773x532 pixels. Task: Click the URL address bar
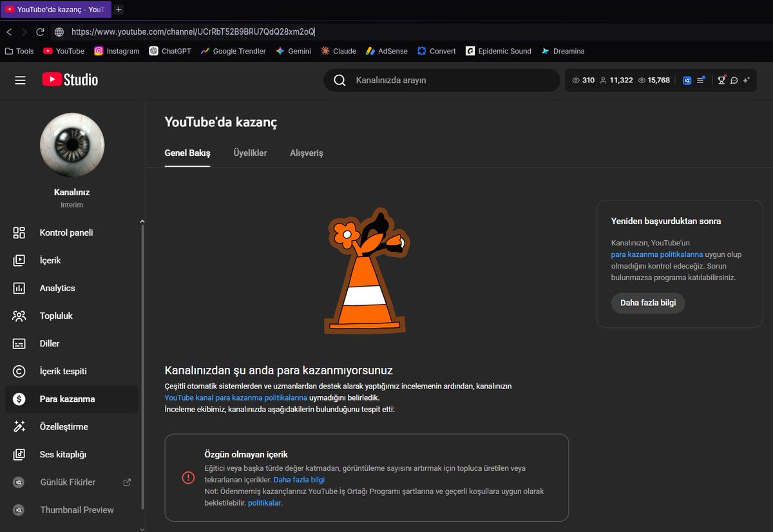pos(412,32)
